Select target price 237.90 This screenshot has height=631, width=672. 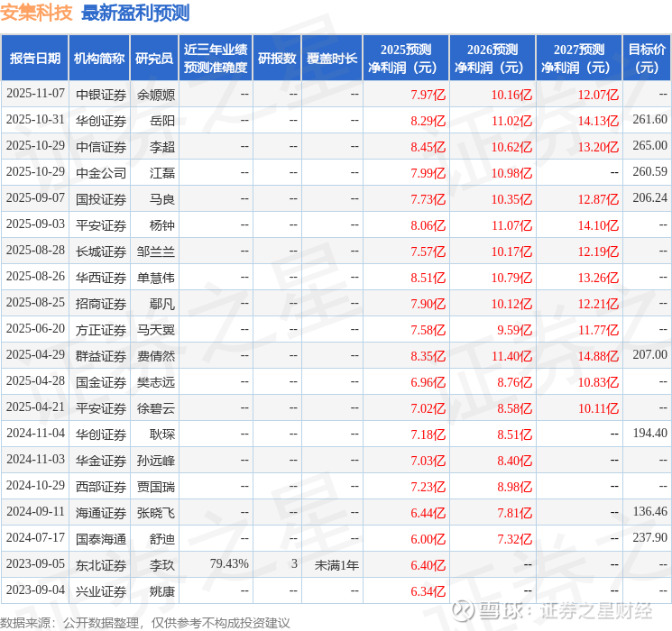tap(649, 537)
